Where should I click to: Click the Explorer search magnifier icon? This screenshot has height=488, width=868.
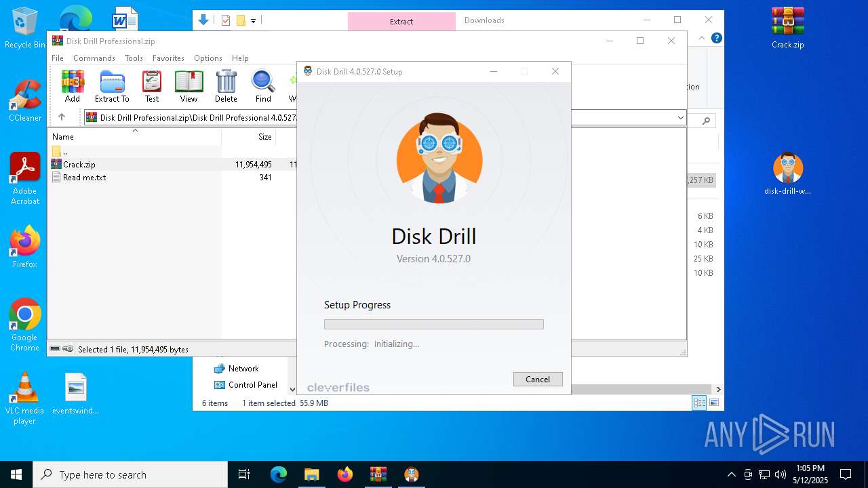[x=706, y=121]
